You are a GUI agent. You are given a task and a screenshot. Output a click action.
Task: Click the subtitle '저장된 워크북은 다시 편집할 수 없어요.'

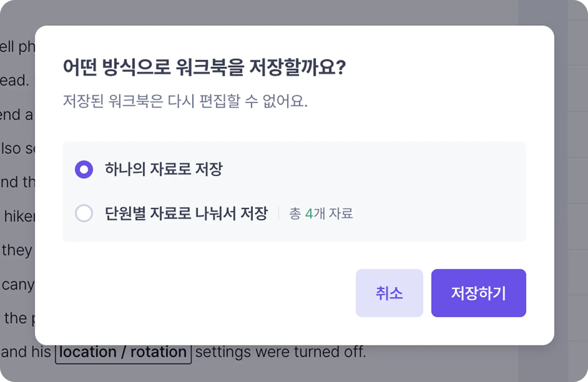tap(185, 101)
